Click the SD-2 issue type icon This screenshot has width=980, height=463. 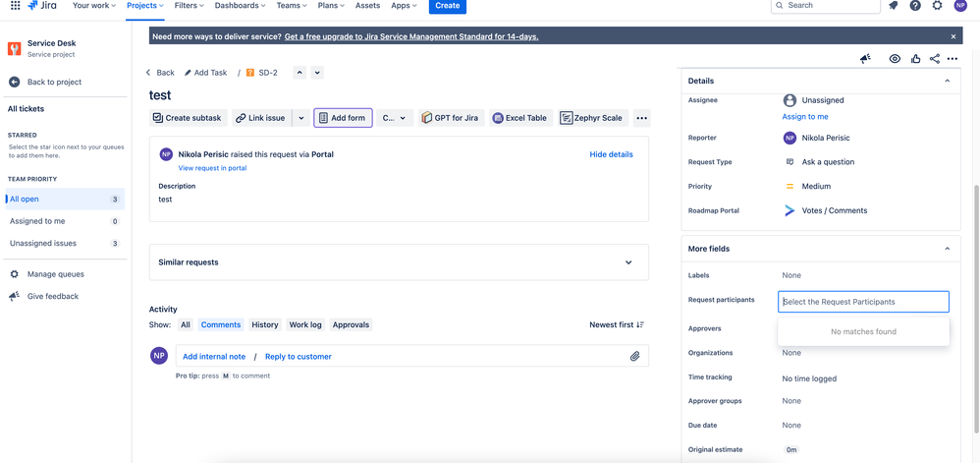coord(250,73)
